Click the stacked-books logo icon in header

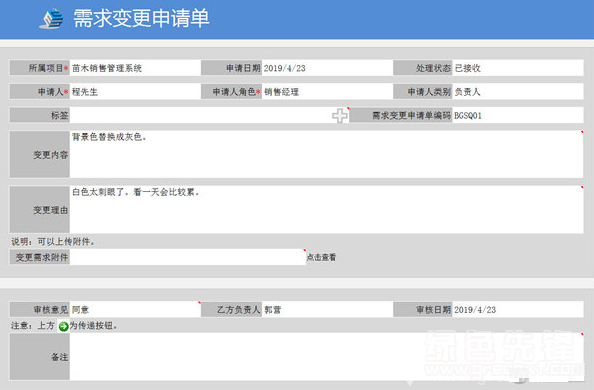pyautogui.click(x=52, y=19)
